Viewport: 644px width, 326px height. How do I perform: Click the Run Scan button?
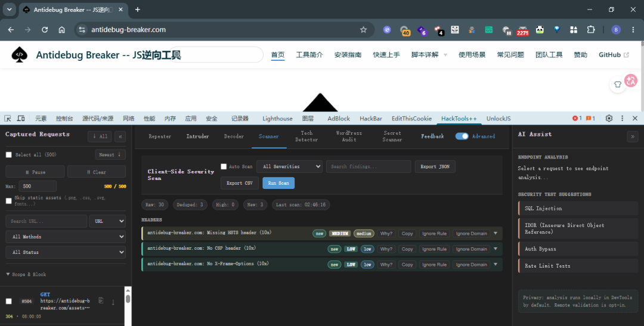pyautogui.click(x=278, y=183)
